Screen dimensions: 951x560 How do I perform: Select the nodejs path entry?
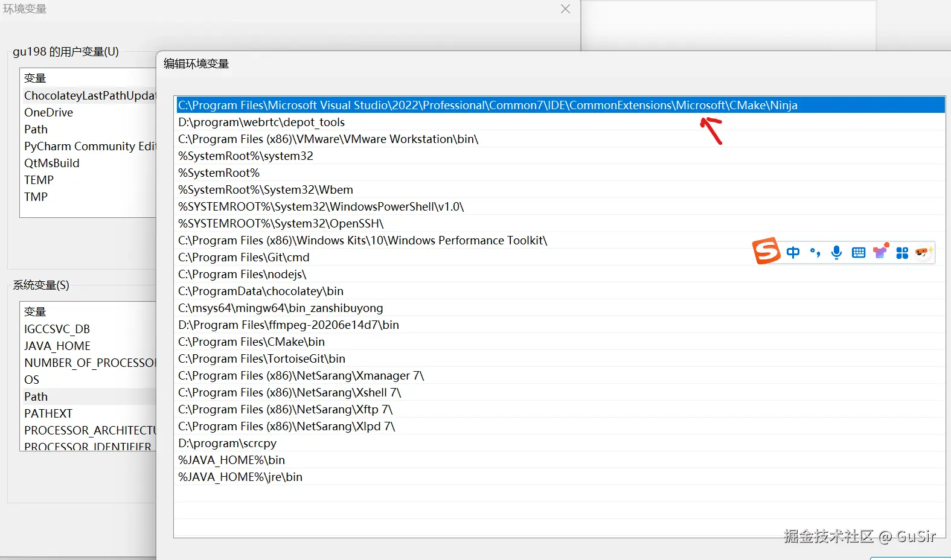click(560, 274)
